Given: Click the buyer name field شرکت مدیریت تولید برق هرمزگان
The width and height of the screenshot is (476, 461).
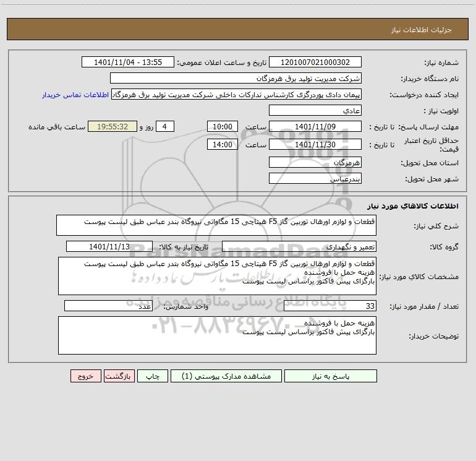Looking at the screenshot, I should pos(236,79).
